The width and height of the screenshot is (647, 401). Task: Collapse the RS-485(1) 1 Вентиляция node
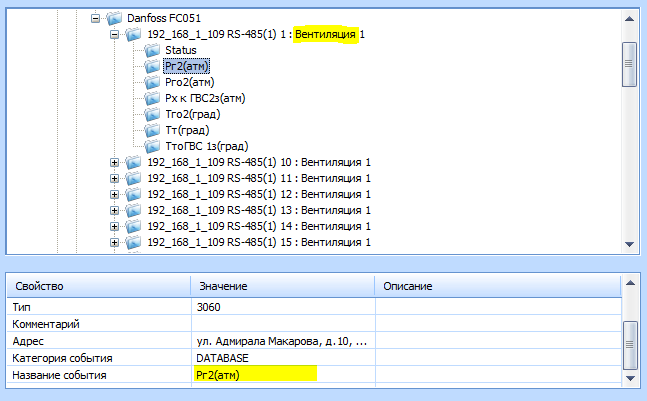pos(115,34)
